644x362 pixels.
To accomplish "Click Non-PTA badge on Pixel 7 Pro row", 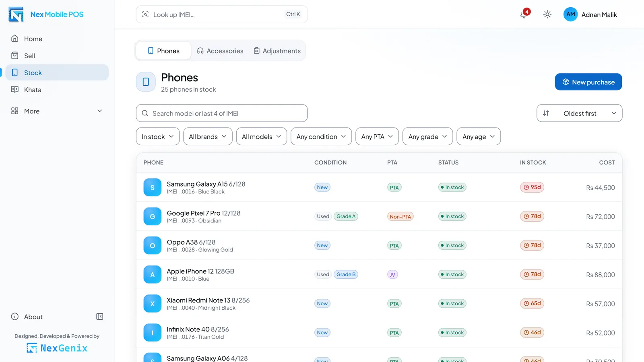I will (x=400, y=216).
